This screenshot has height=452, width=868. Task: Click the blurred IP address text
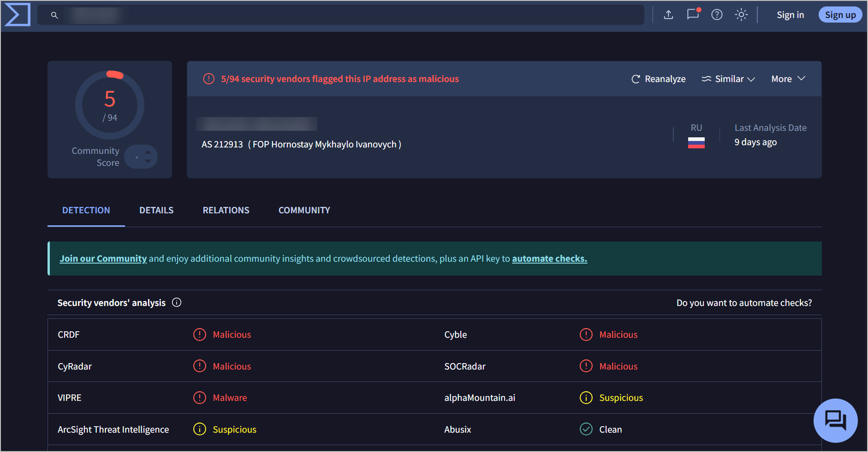(256, 124)
